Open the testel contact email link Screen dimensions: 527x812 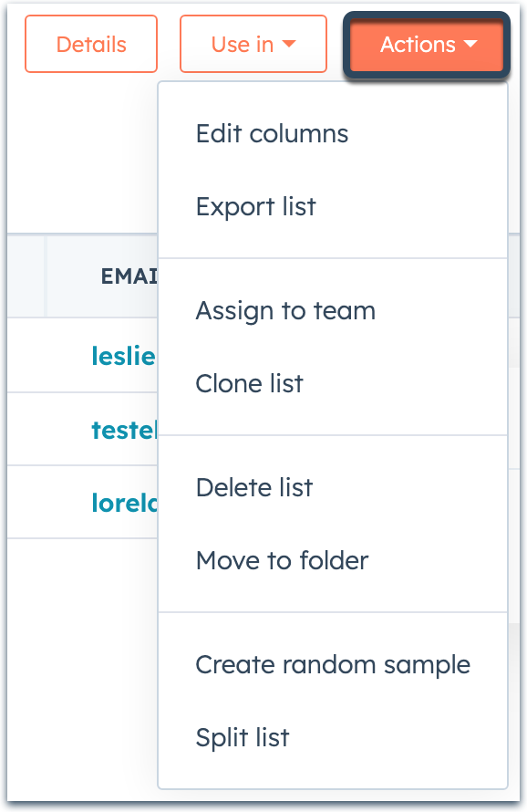coord(119,429)
